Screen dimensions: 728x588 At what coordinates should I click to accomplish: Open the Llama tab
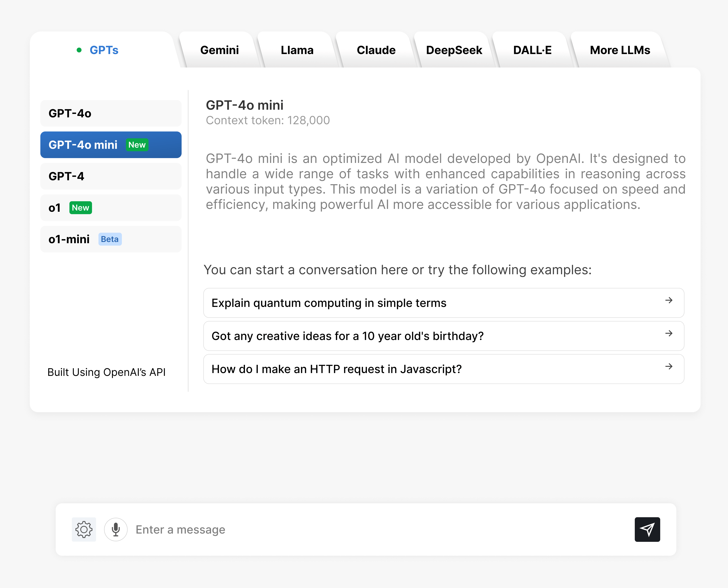point(297,50)
